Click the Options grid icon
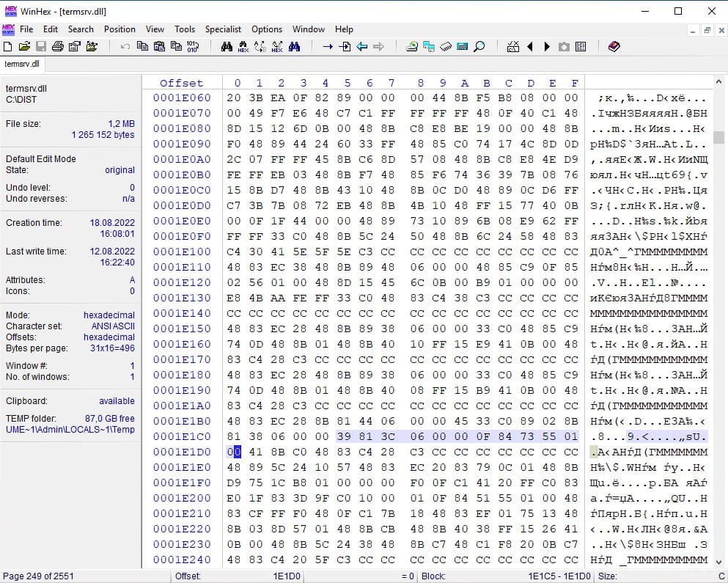Viewport: 728px width, 583px height. pyautogui.click(x=581, y=46)
